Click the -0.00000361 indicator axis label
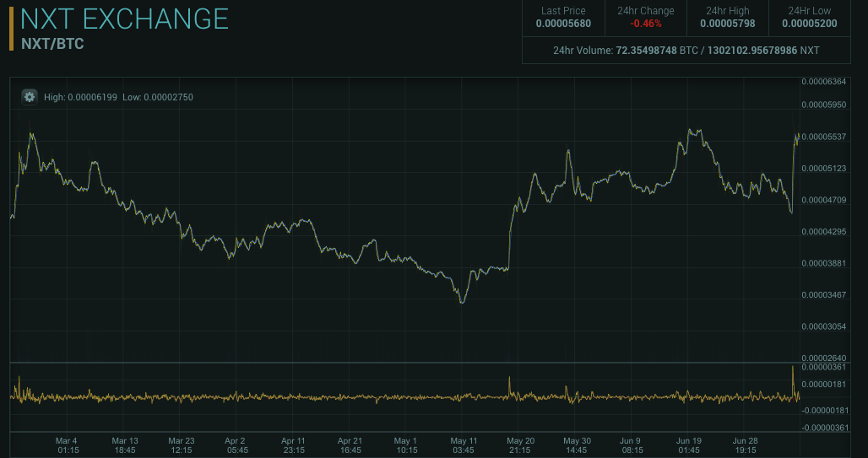This screenshot has width=868, height=458. (x=824, y=428)
